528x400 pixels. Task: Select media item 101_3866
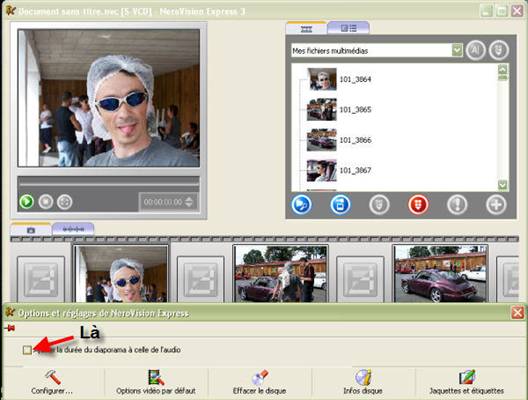tap(356, 140)
